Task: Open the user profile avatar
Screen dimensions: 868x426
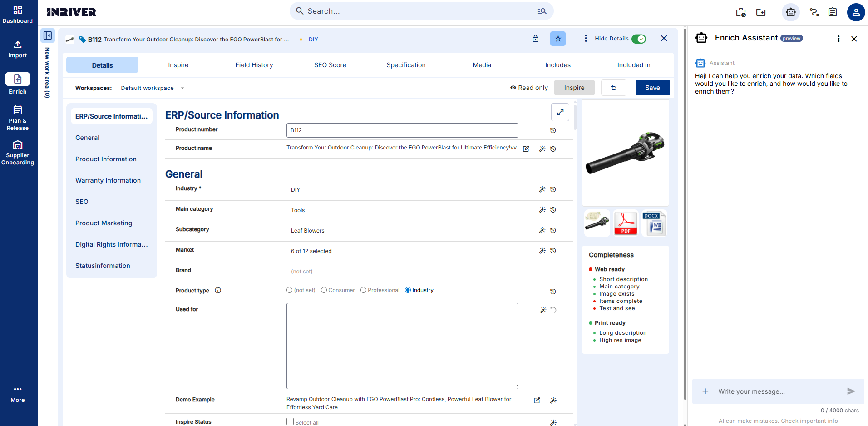Action: tap(856, 12)
